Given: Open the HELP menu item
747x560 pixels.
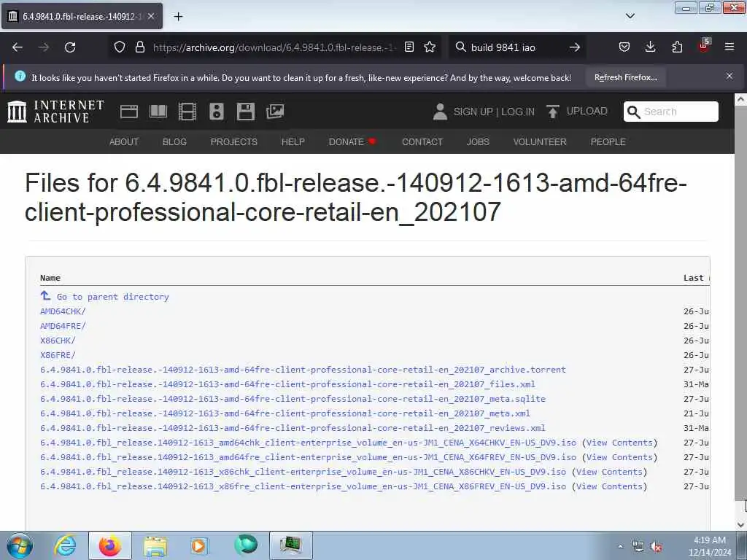Looking at the screenshot, I should [293, 142].
